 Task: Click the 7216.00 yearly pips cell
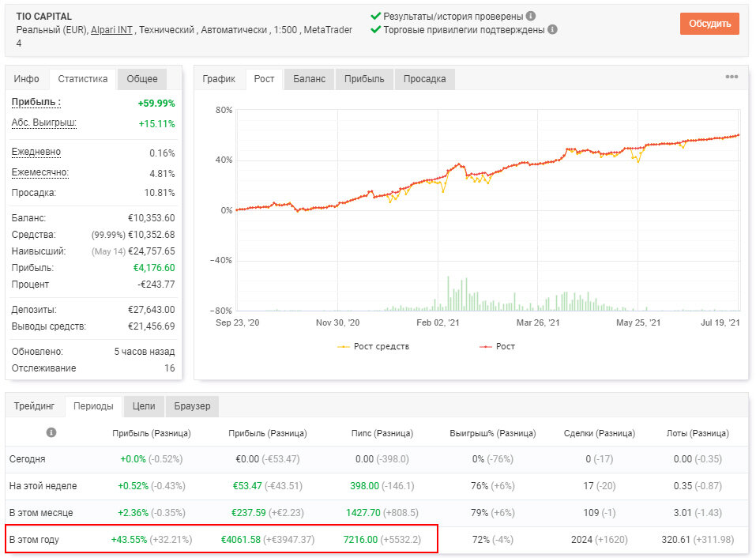382,539
